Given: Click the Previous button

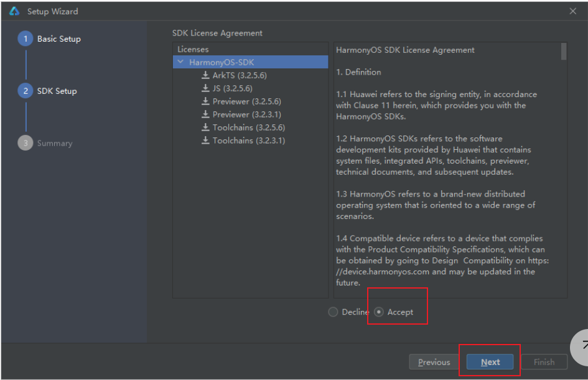Looking at the screenshot, I should click(x=434, y=362).
